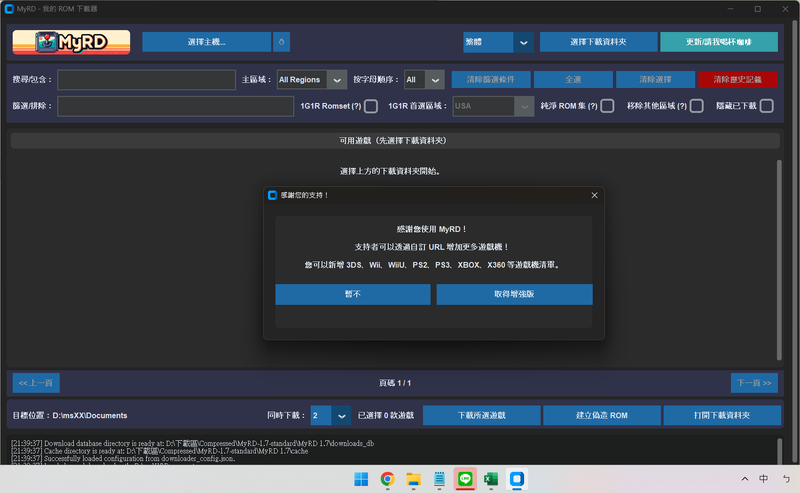The image size is (800, 493).
Task: Open the Windows Start menu
Action: [361, 479]
